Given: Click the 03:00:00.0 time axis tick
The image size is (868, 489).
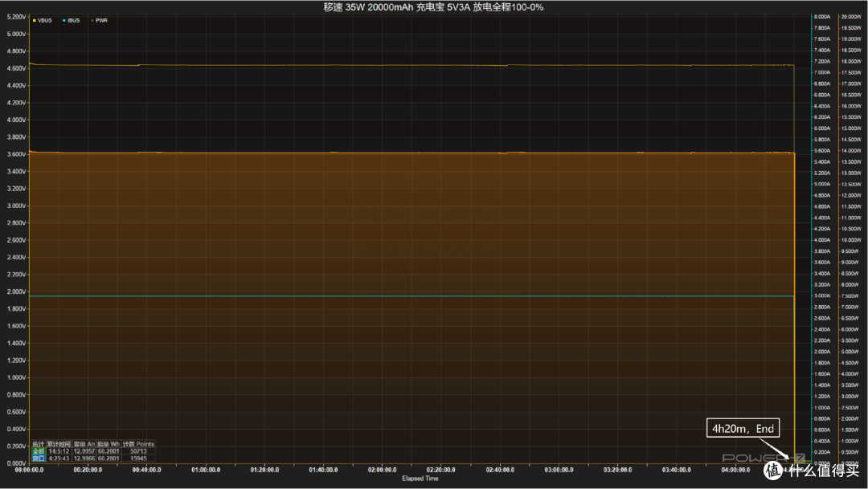Looking at the screenshot, I should point(559,470).
